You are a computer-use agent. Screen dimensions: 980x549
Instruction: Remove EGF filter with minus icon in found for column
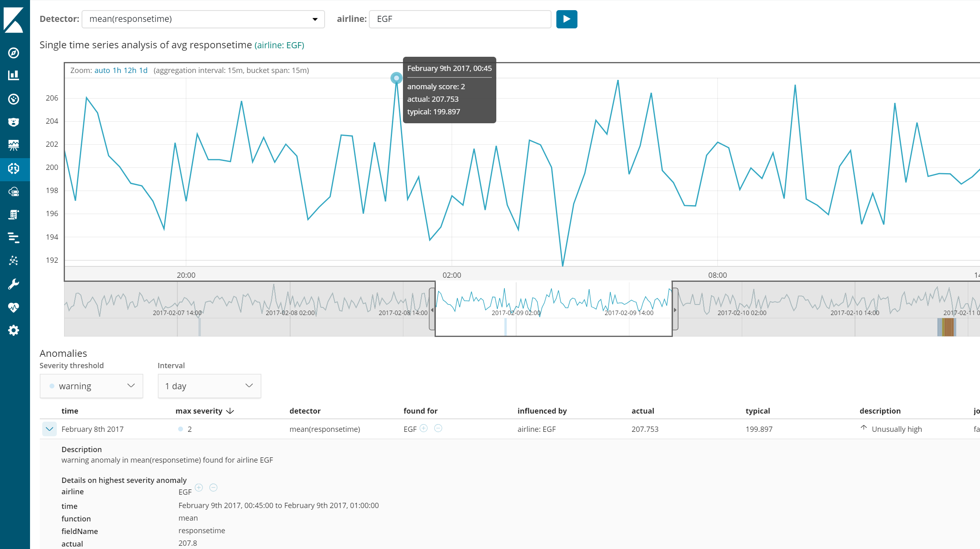438,428
